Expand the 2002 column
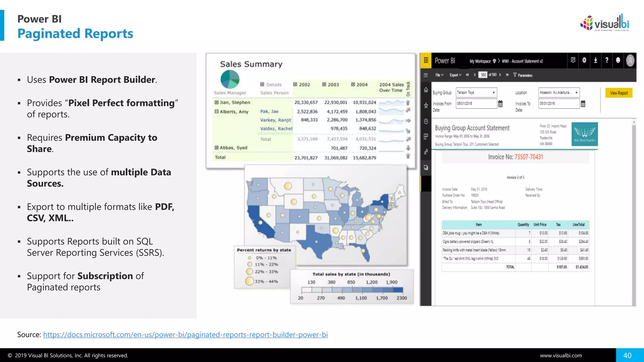This screenshot has height=362, width=644. [295, 85]
